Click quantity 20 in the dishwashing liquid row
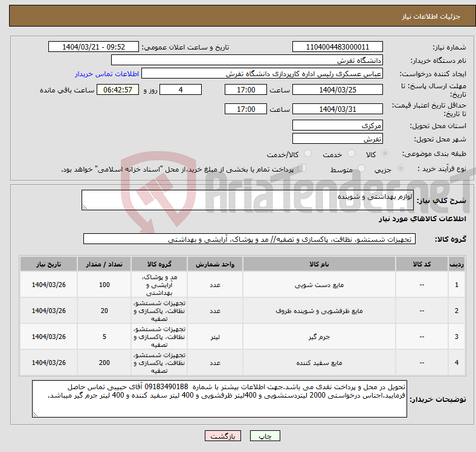476x452 pixels. click(x=104, y=311)
